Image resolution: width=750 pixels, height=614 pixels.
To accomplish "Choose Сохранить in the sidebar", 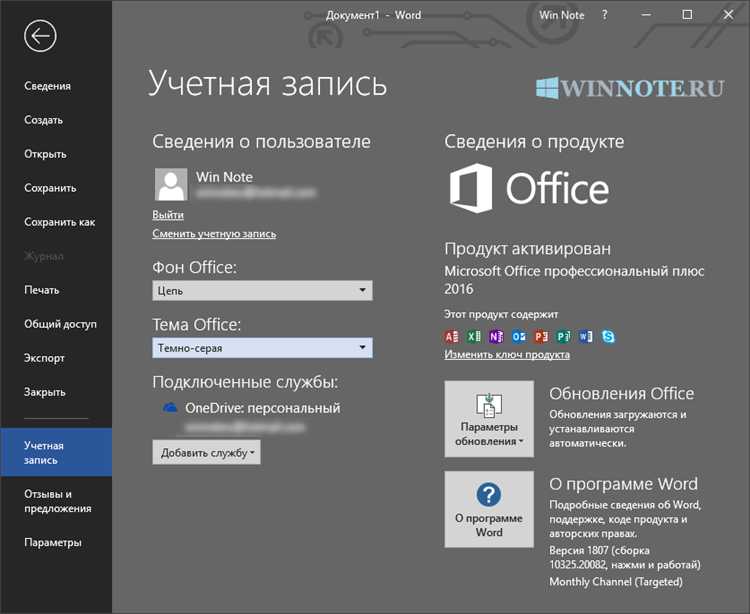I will tap(50, 188).
